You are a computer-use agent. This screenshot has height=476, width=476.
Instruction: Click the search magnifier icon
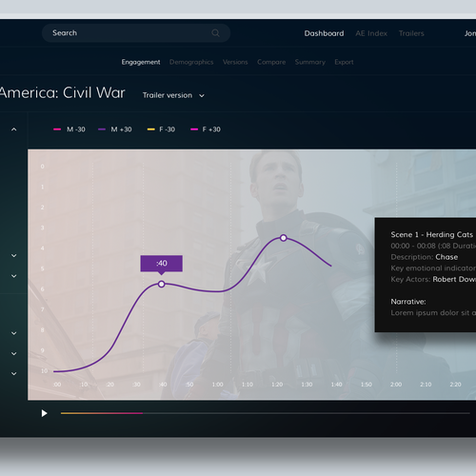coord(215,33)
